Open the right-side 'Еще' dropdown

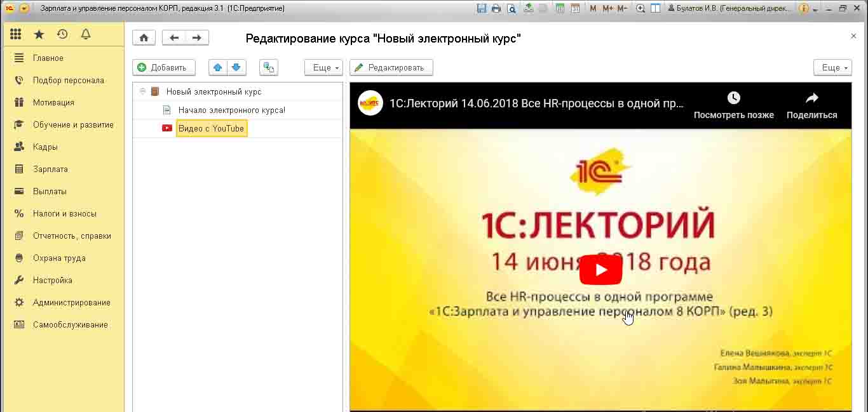click(x=832, y=67)
